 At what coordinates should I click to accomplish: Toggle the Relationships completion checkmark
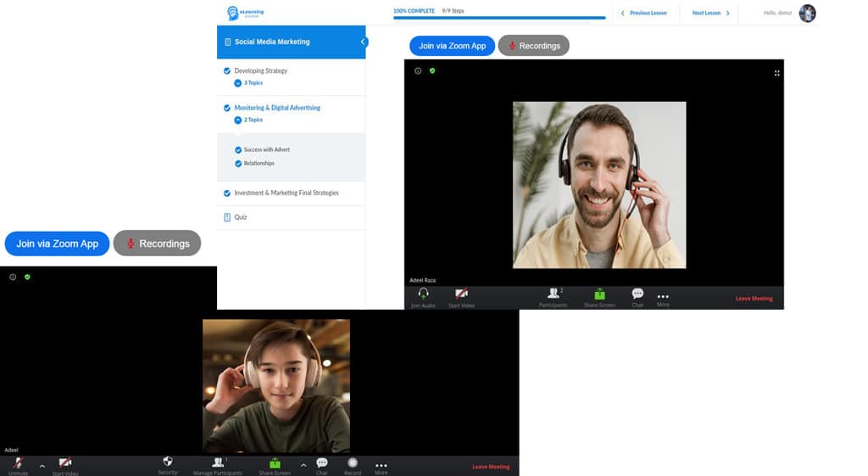coord(238,164)
